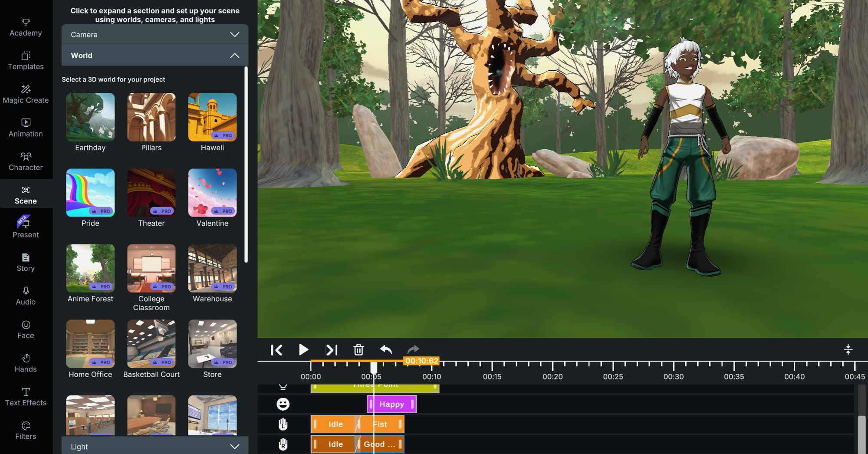
Task: Open the Audio panel
Action: [26, 296]
